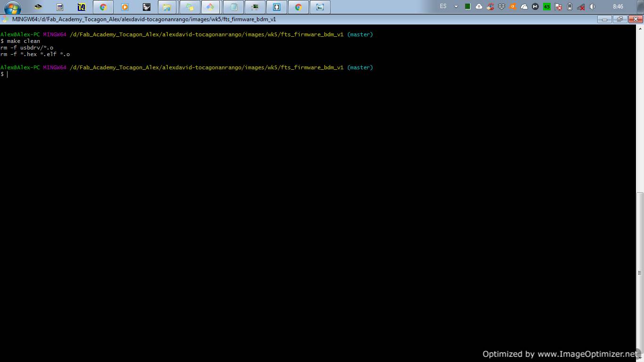Click the second prompt's Alex@Alex-PC text
Viewport: 644px width, 362px height.
(20, 67)
